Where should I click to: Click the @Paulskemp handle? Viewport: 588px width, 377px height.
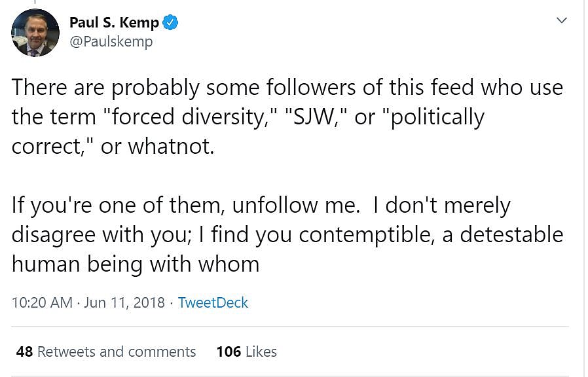[111, 41]
